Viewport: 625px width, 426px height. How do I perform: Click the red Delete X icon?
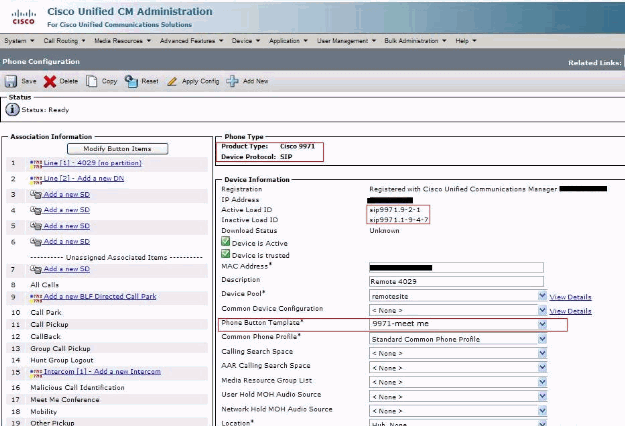pyautogui.click(x=50, y=81)
